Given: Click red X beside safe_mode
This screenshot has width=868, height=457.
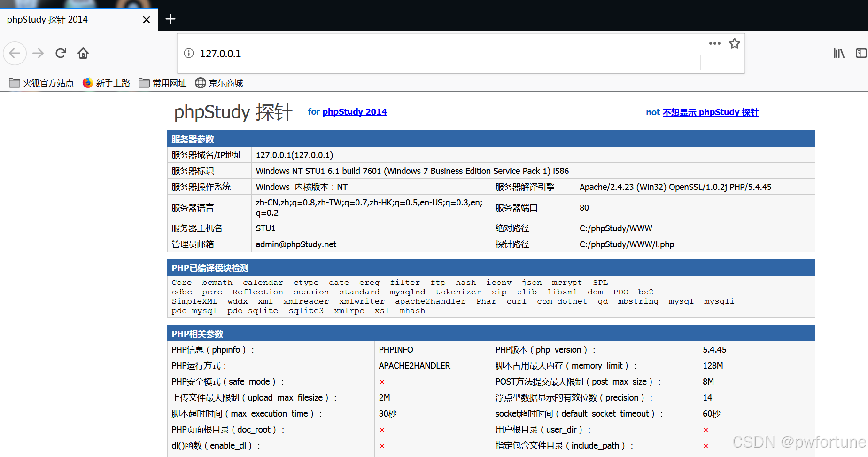Looking at the screenshot, I should pos(382,382).
